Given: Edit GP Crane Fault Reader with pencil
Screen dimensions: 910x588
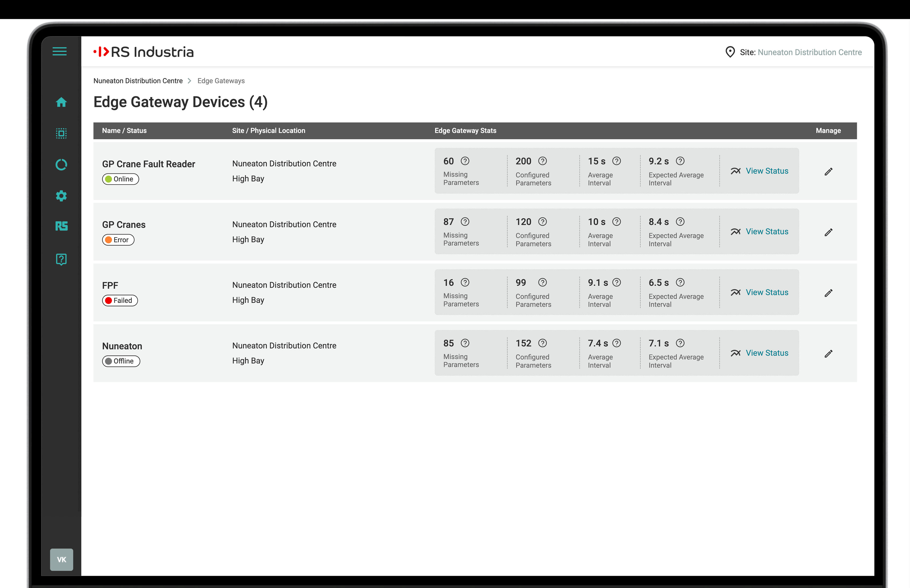Looking at the screenshot, I should [x=828, y=172].
